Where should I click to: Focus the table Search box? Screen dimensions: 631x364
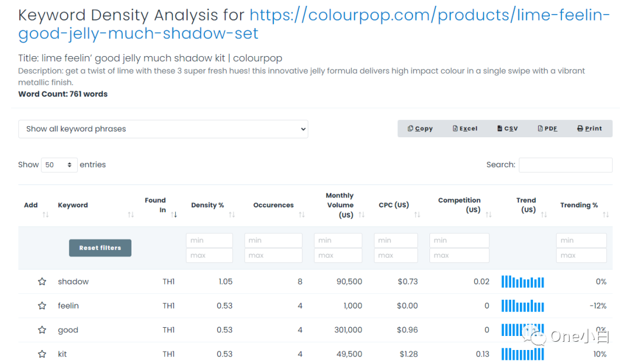tap(566, 165)
